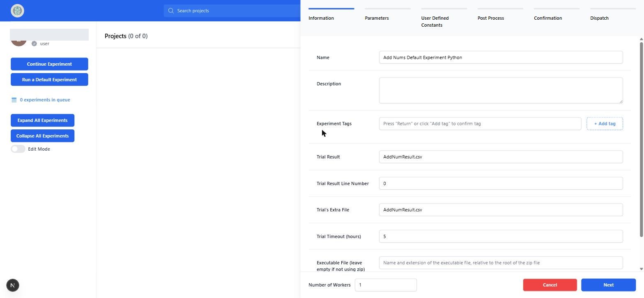Click the Trial Result field
This screenshot has height=298, width=644.
(x=501, y=157)
